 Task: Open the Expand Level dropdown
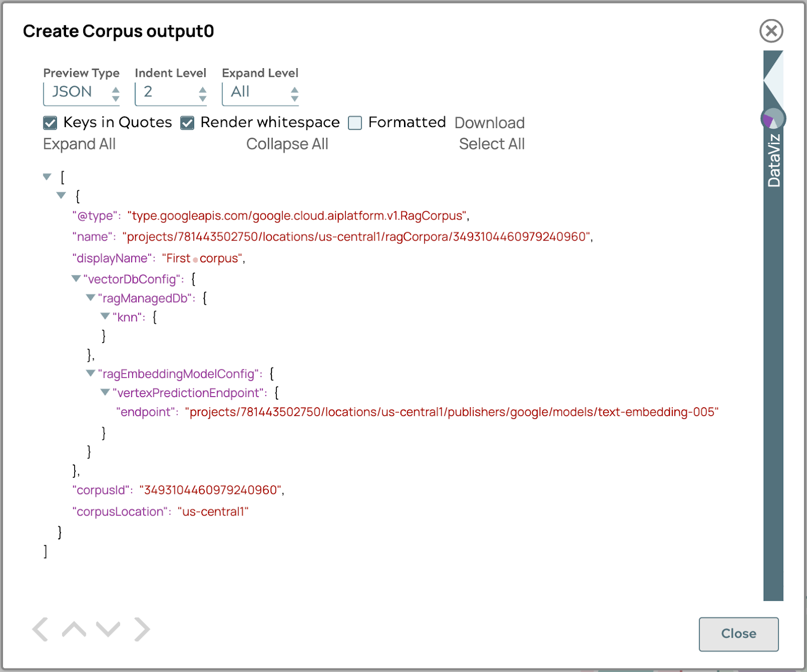pyautogui.click(x=260, y=92)
